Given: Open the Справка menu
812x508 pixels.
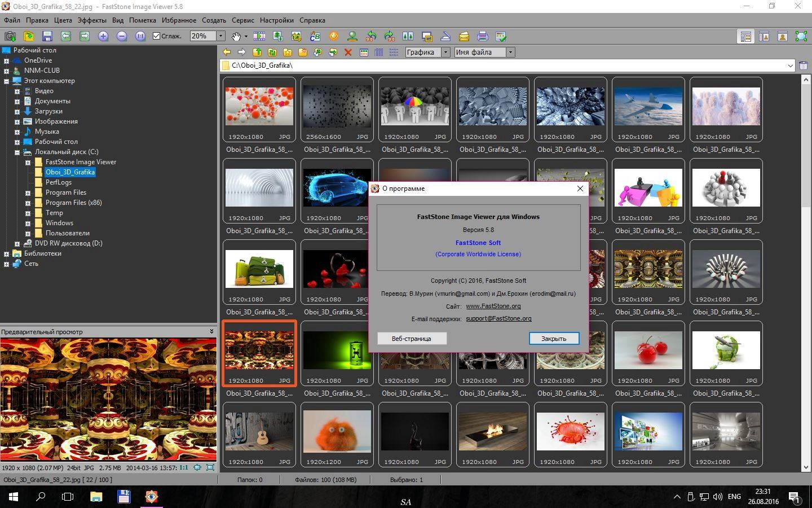Looking at the screenshot, I should [312, 20].
